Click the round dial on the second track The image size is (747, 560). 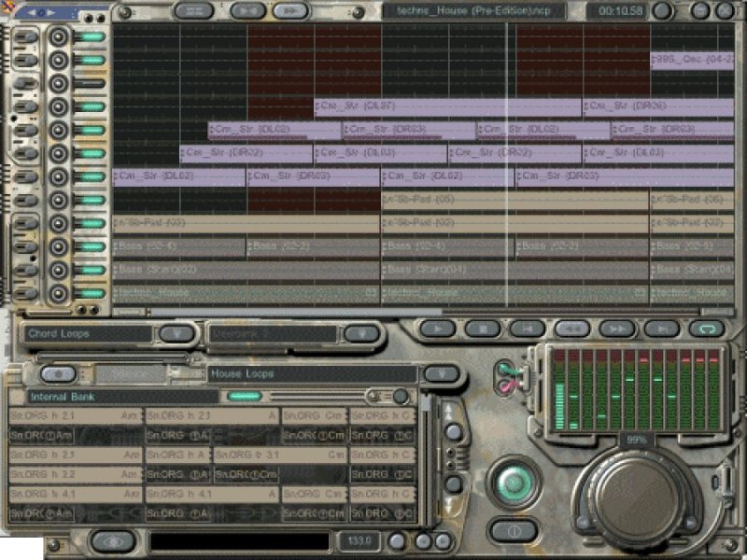click(59, 60)
